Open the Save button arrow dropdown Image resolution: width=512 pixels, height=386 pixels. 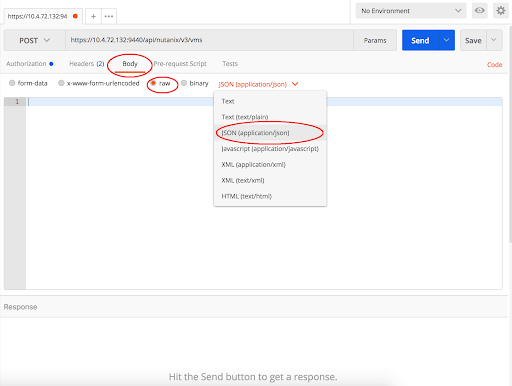(494, 40)
